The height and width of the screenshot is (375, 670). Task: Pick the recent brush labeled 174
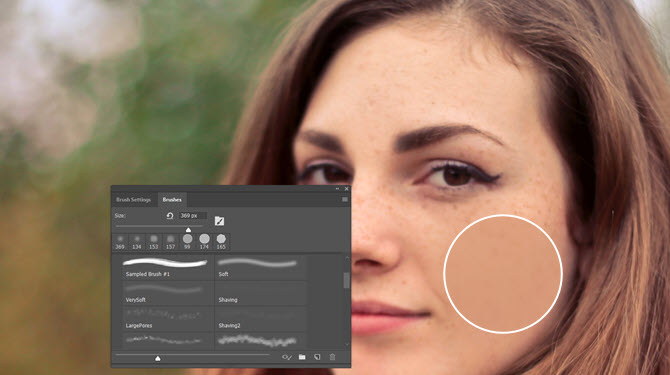204,242
